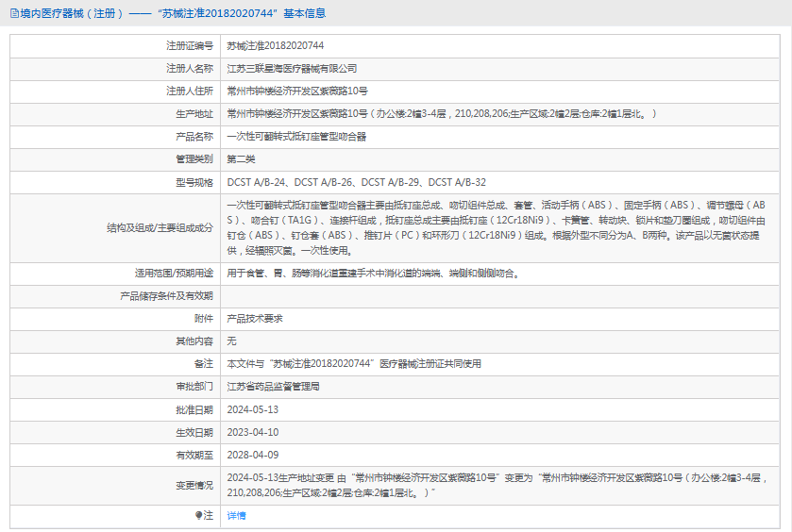The width and height of the screenshot is (792, 532).
Task: Click the 其他内容 label
Action: tap(194, 341)
